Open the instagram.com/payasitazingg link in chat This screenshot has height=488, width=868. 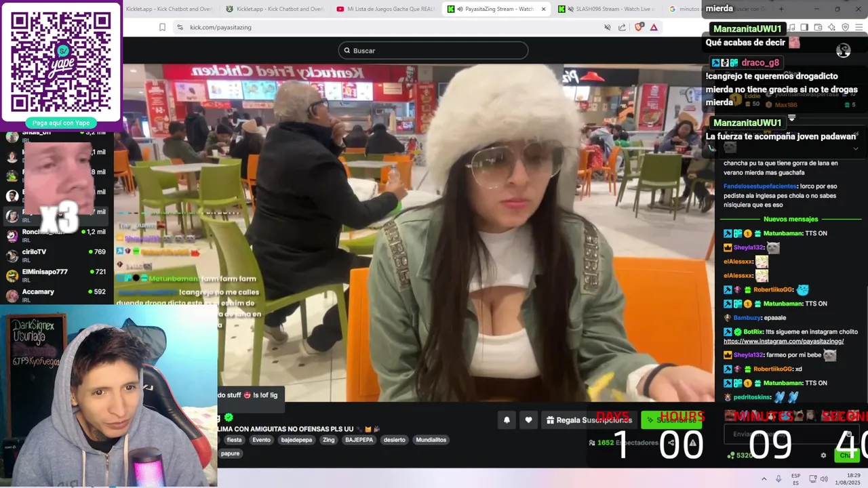pyautogui.click(x=783, y=342)
